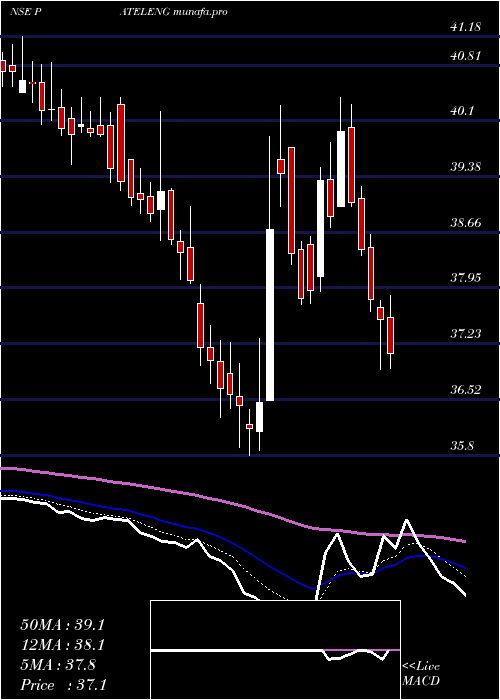Click the 12MA : 38.1 readout
The height and width of the screenshot is (700, 500).
(x=62, y=645)
